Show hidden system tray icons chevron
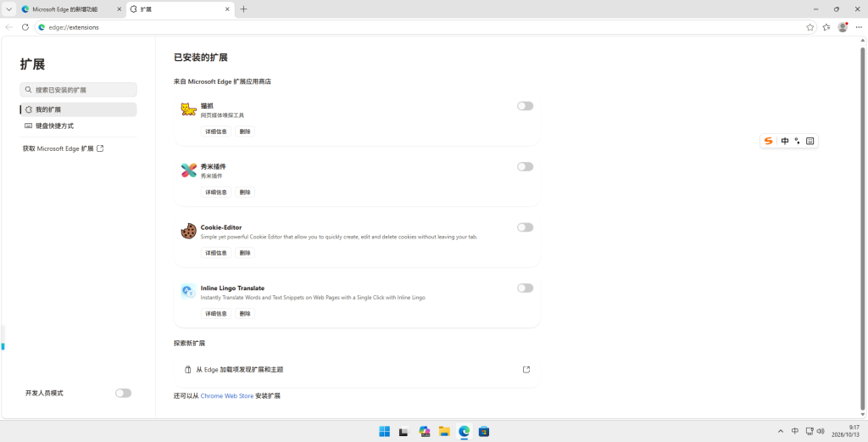This screenshot has width=868, height=442. (x=781, y=432)
